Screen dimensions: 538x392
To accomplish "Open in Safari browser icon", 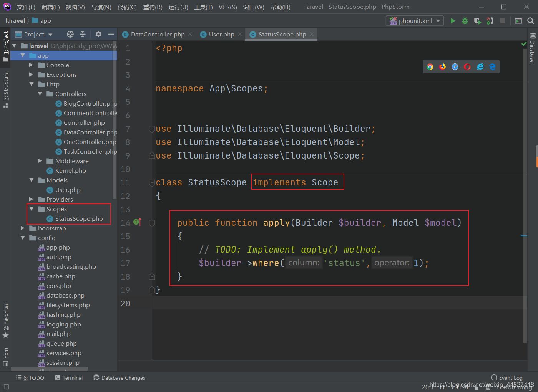I will [x=455, y=67].
